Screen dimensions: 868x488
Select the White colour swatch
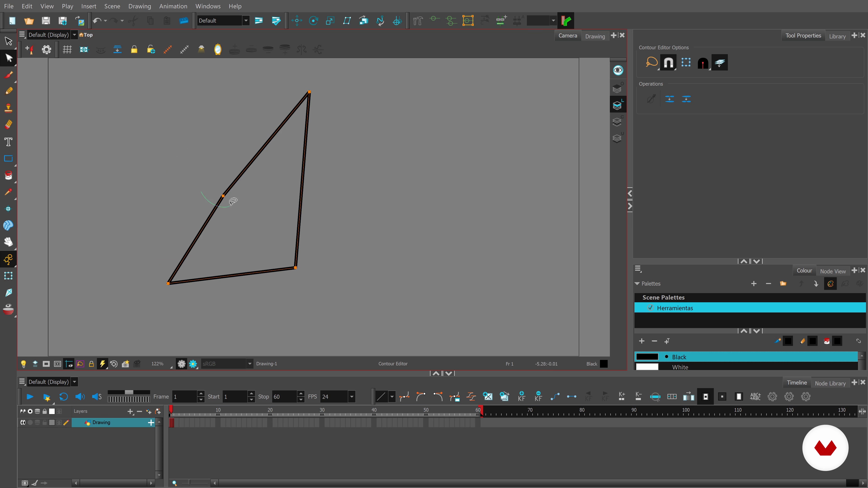point(647,367)
